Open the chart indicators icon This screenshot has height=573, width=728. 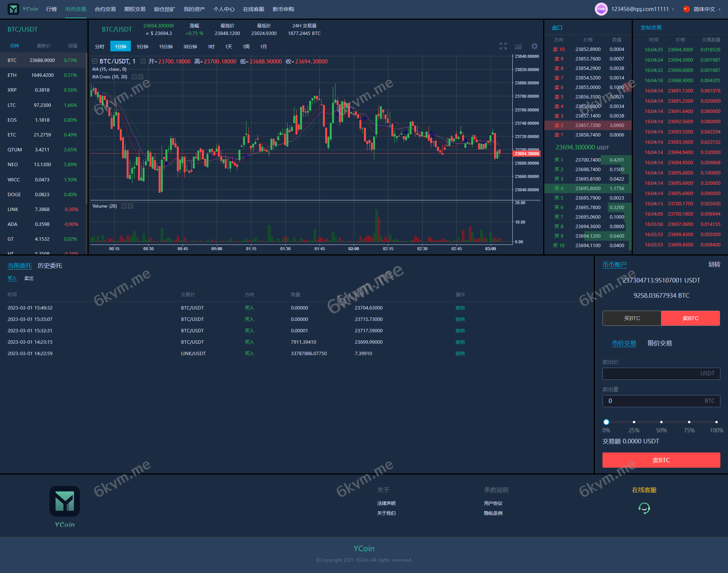click(x=518, y=46)
